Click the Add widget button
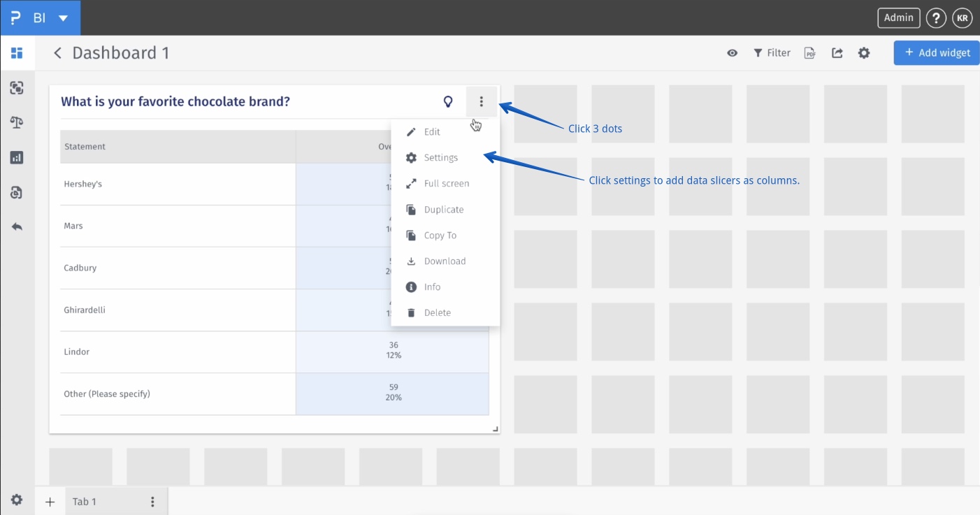The image size is (980, 515). 936,52
